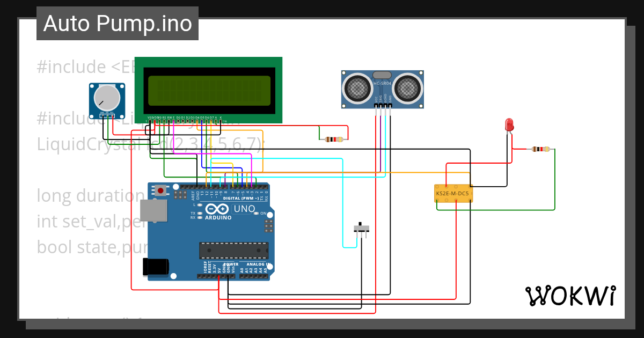
Task: Click the rotary potentiometer knob
Action: (107, 98)
